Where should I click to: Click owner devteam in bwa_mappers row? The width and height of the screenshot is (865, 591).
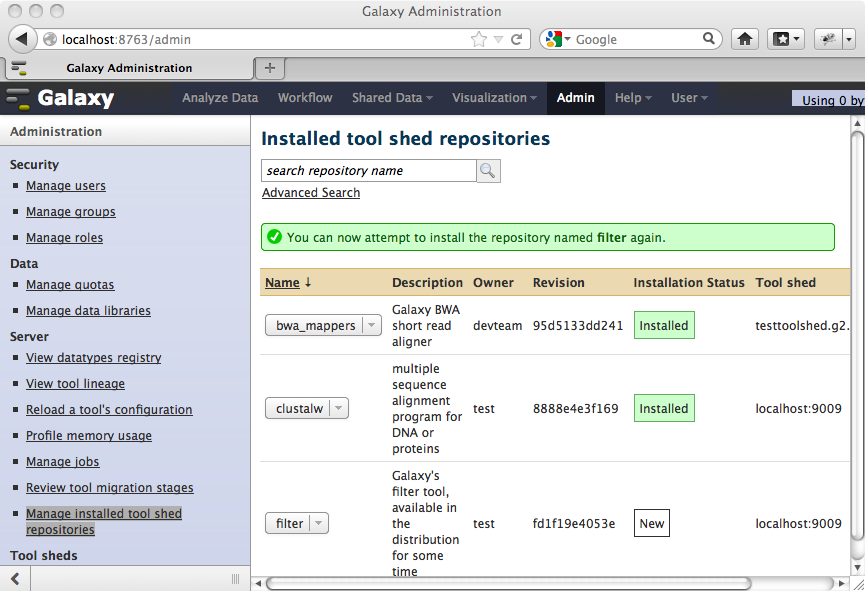(x=497, y=326)
